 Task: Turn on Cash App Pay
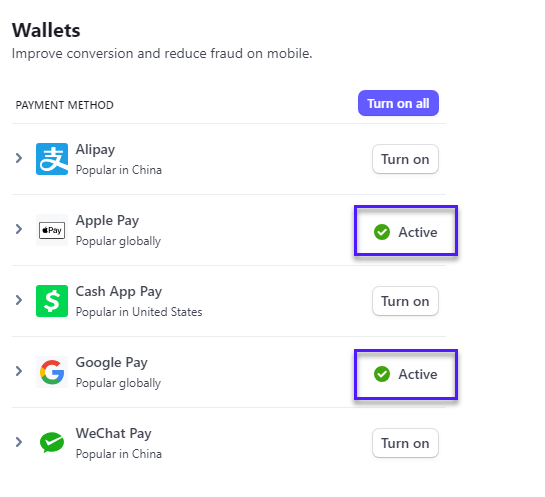405,301
